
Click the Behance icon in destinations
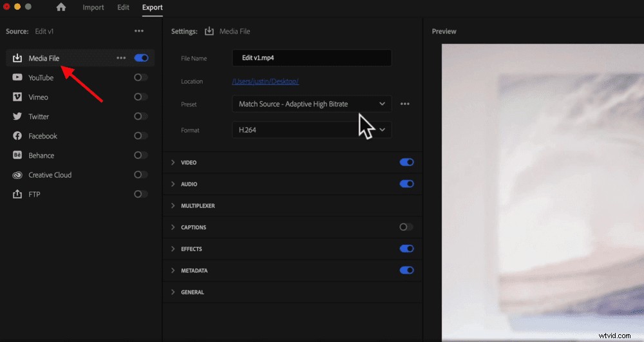point(17,155)
